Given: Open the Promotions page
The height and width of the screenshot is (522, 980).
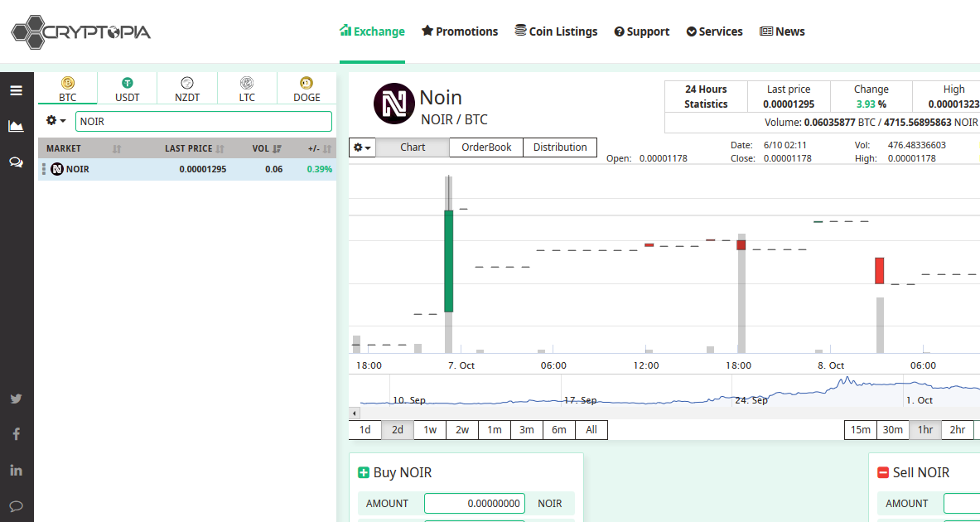Looking at the screenshot, I should tap(460, 31).
